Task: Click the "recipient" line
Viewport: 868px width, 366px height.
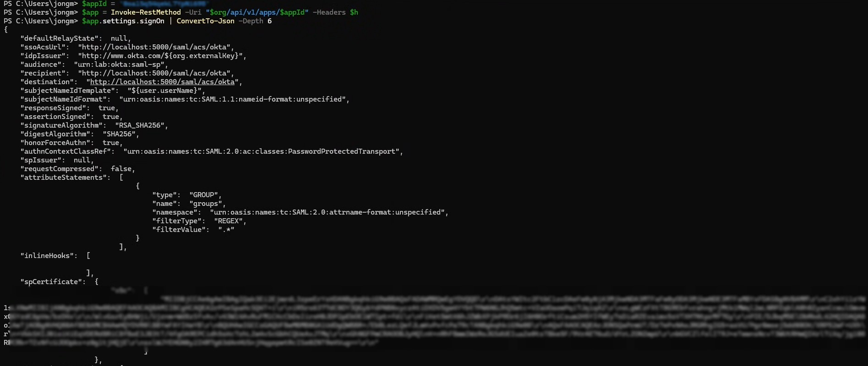Action: pos(127,73)
